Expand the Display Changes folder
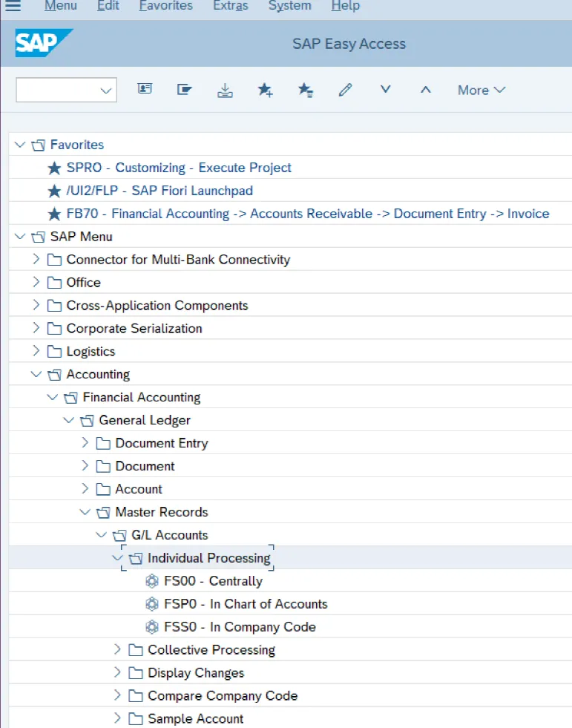This screenshot has width=572, height=728. [x=117, y=672]
